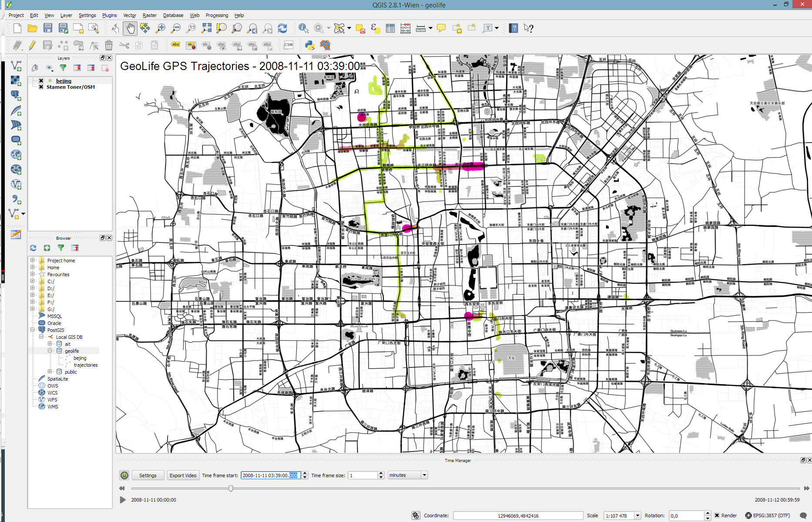Toggle Stamen Toner/OSM layer visibility
The width and height of the screenshot is (812, 522).
click(41, 87)
